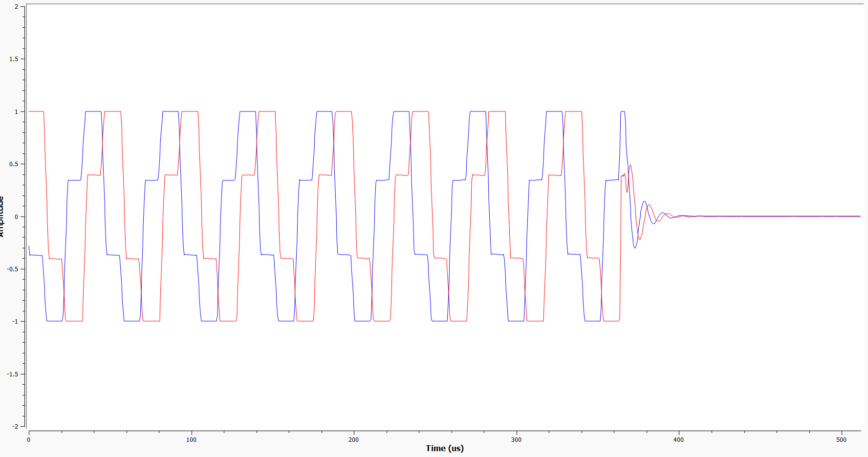Screen dimensions: 868x457
Task: Click the first blue flat top at amplitude 1
Action: (93, 111)
